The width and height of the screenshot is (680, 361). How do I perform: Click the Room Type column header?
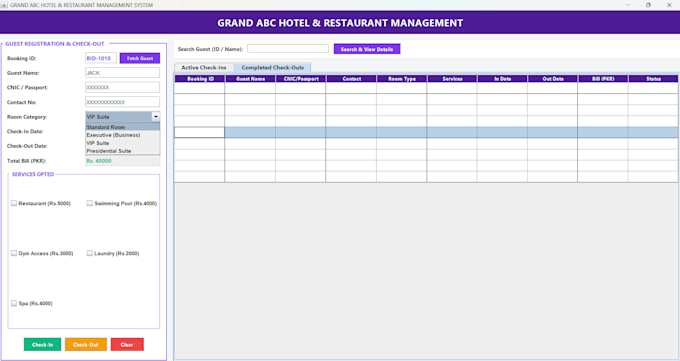402,79
